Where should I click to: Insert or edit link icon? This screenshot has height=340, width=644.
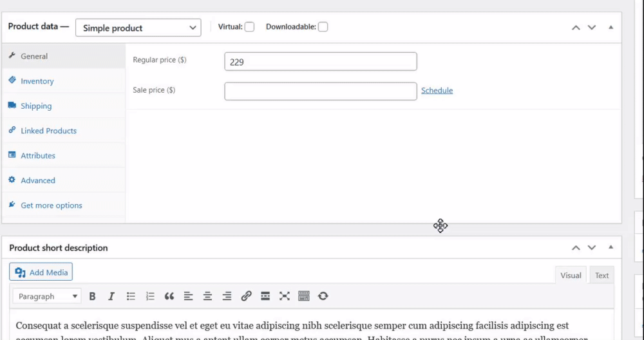click(246, 296)
